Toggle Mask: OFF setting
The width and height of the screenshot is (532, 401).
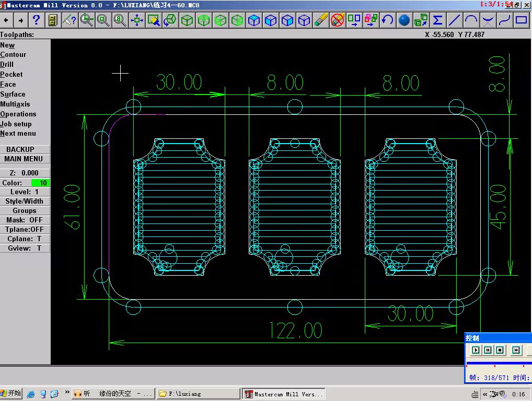point(25,220)
